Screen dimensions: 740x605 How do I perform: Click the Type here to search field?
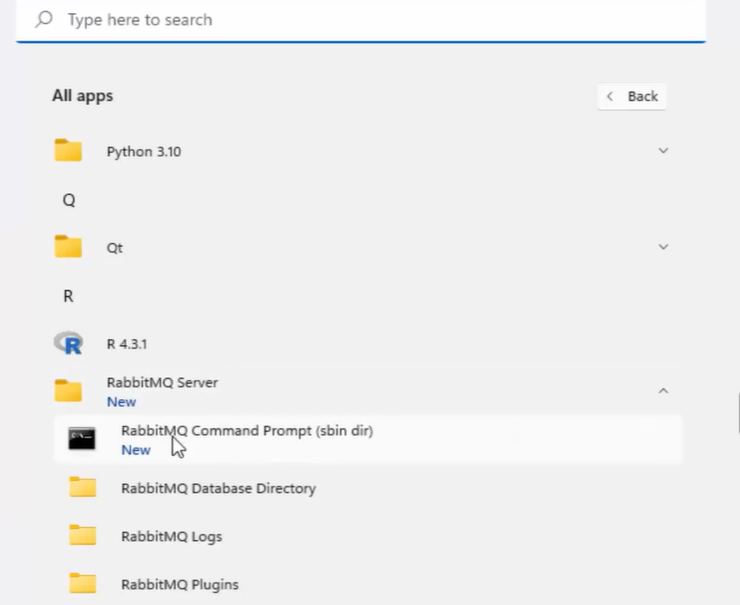tap(361, 20)
